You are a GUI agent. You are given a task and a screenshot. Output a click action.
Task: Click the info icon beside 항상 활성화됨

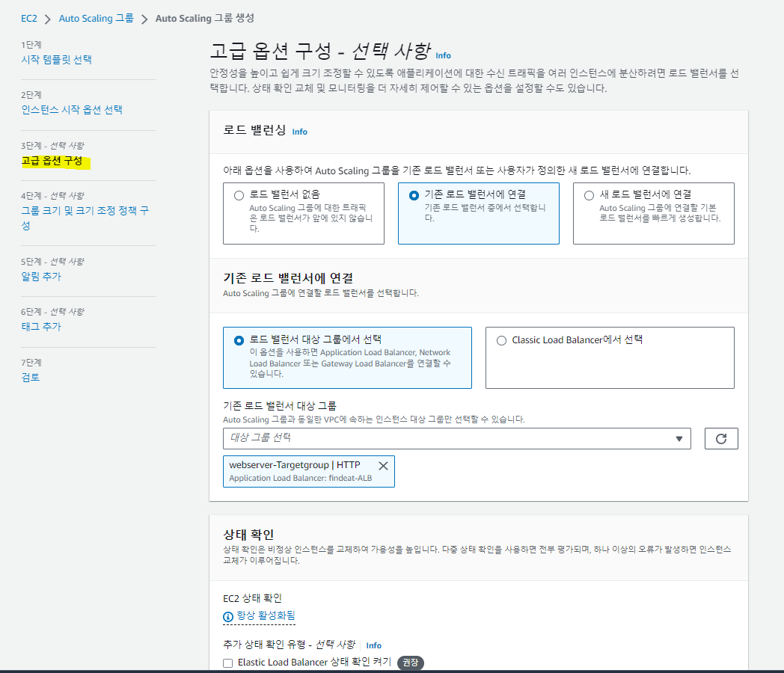coord(228,616)
